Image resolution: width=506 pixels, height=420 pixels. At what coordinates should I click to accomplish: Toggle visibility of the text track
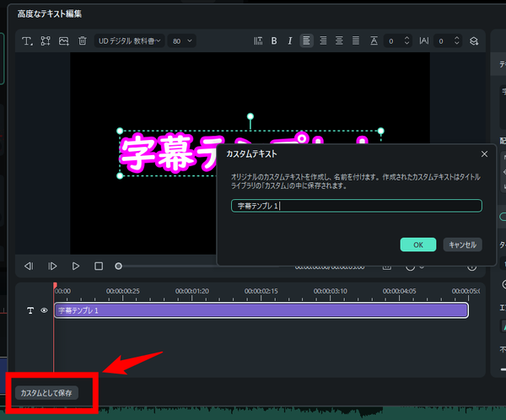point(44,310)
